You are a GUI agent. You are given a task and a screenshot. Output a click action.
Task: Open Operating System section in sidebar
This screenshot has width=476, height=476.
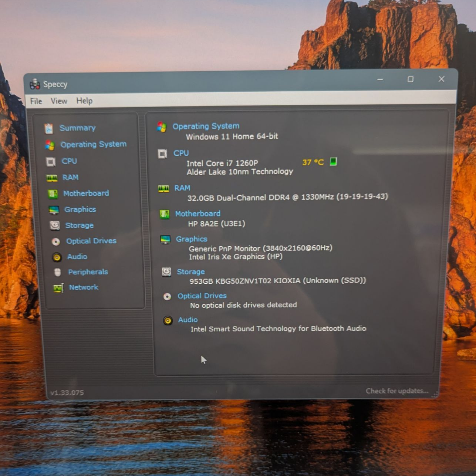click(94, 144)
